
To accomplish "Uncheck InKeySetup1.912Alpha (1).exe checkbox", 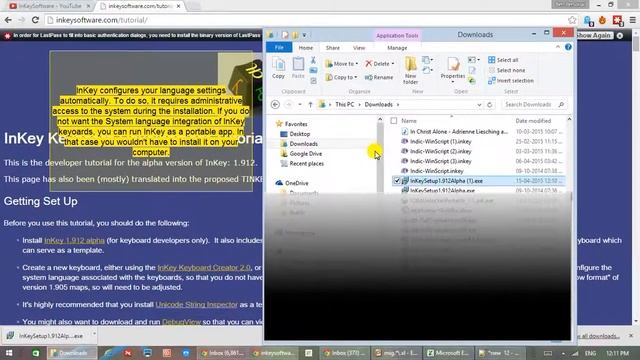I will [x=397, y=180].
